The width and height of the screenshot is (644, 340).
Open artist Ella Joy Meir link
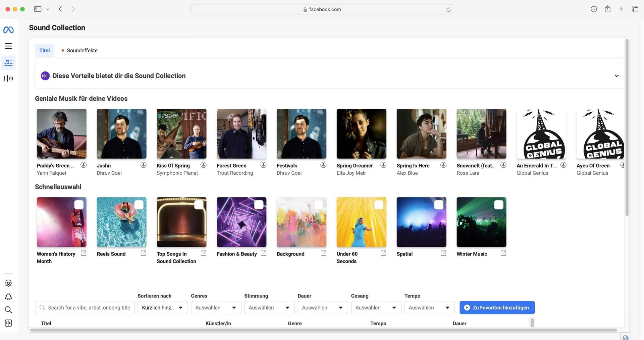click(x=351, y=173)
